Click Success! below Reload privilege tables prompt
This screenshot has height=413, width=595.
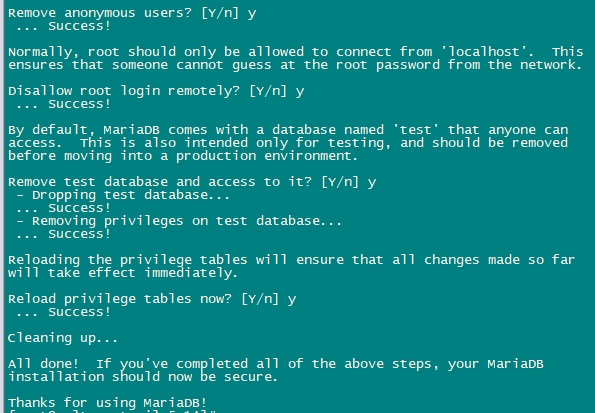tap(79, 312)
